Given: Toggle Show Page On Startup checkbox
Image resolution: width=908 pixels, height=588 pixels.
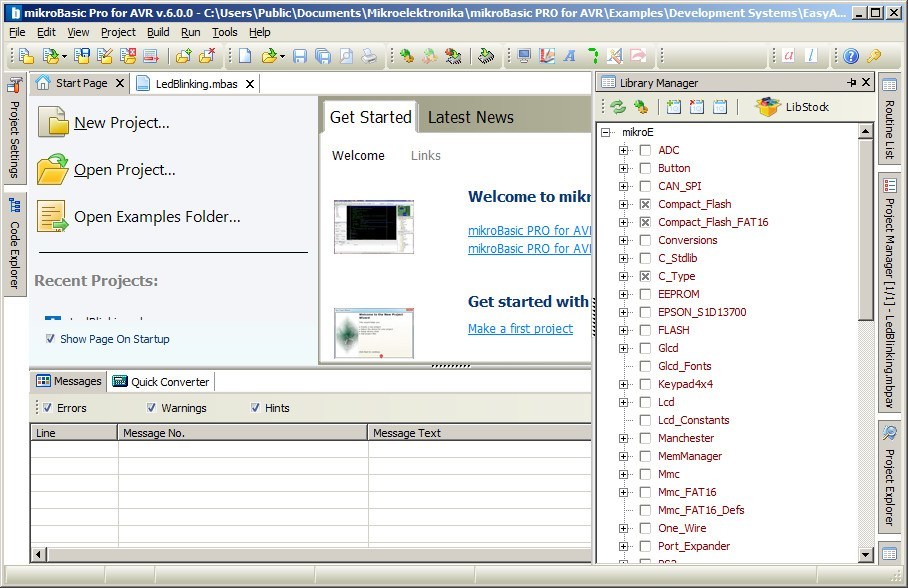Looking at the screenshot, I should coord(50,339).
